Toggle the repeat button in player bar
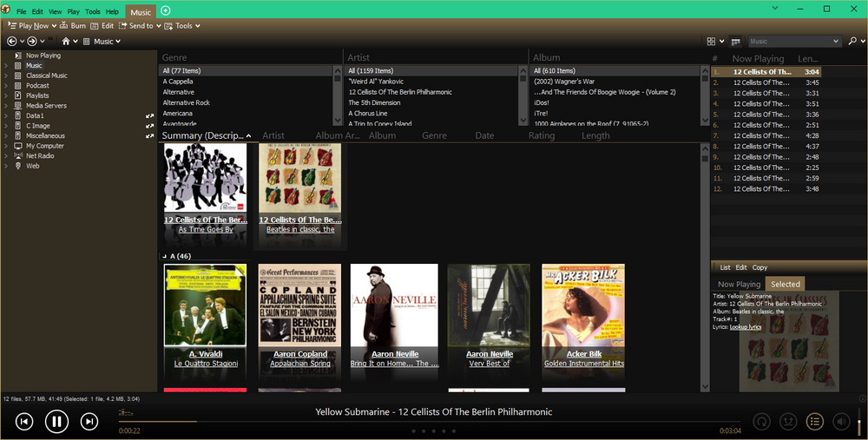Screen dimensions: 868x440 (x=762, y=422)
